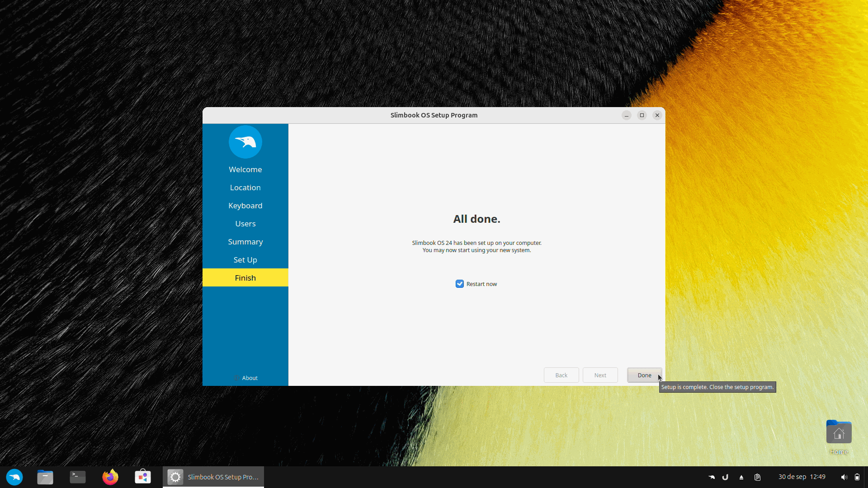Screen dimensions: 868x488
Task: Select the Welcome step in sidebar
Action: (245, 169)
